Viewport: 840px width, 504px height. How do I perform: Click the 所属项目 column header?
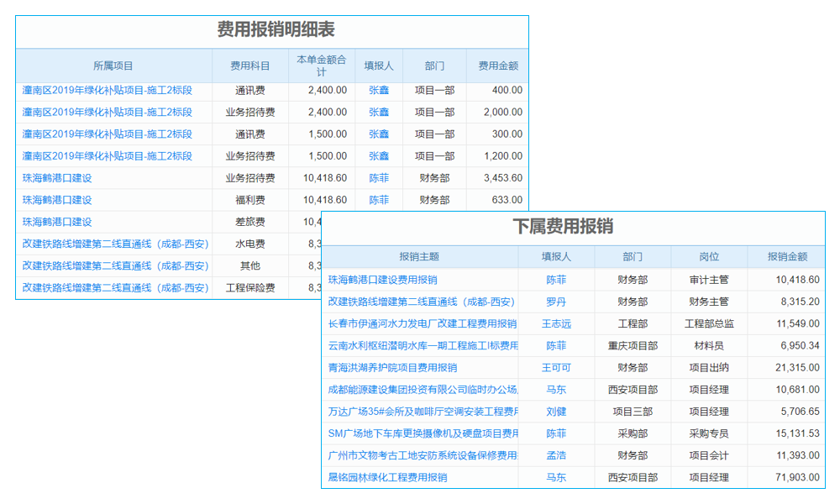point(109,66)
